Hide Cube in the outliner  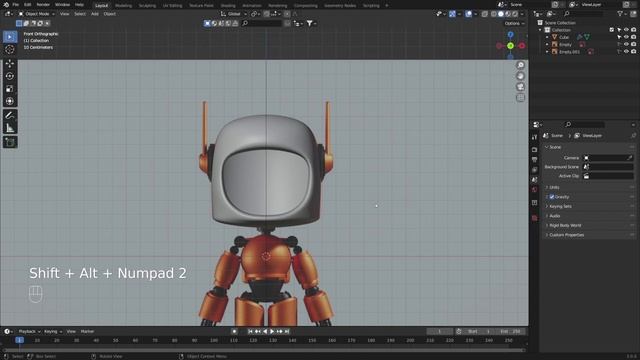click(x=626, y=37)
